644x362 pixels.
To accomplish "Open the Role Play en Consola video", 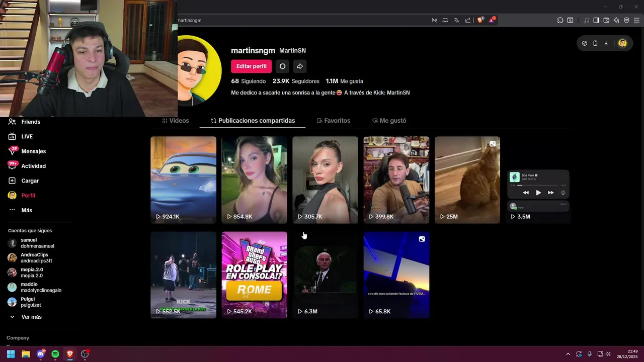I will click(254, 275).
